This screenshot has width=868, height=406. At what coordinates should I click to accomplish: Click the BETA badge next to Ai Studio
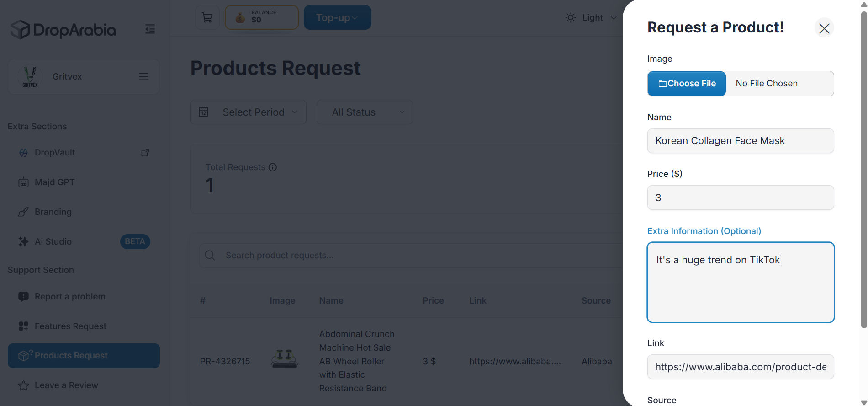(135, 242)
